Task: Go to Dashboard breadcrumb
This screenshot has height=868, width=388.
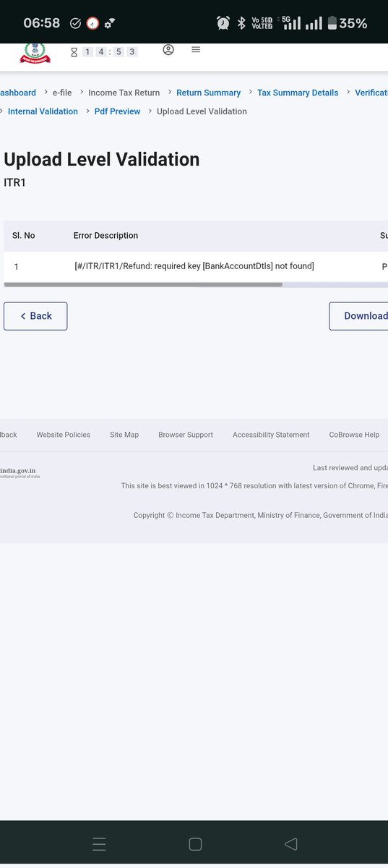Action: pyautogui.click(x=17, y=93)
